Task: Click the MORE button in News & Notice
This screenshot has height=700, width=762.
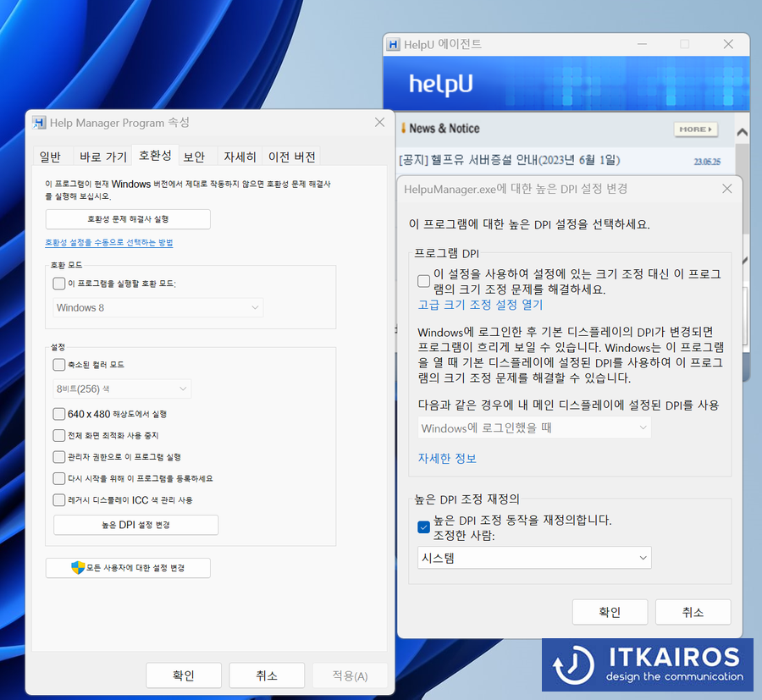Action: (695, 130)
